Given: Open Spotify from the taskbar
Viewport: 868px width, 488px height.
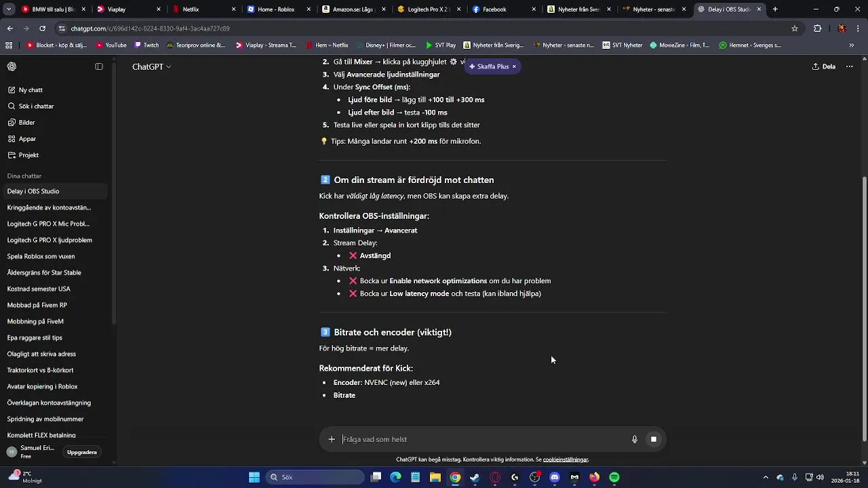Looking at the screenshot, I should (614, 477).
